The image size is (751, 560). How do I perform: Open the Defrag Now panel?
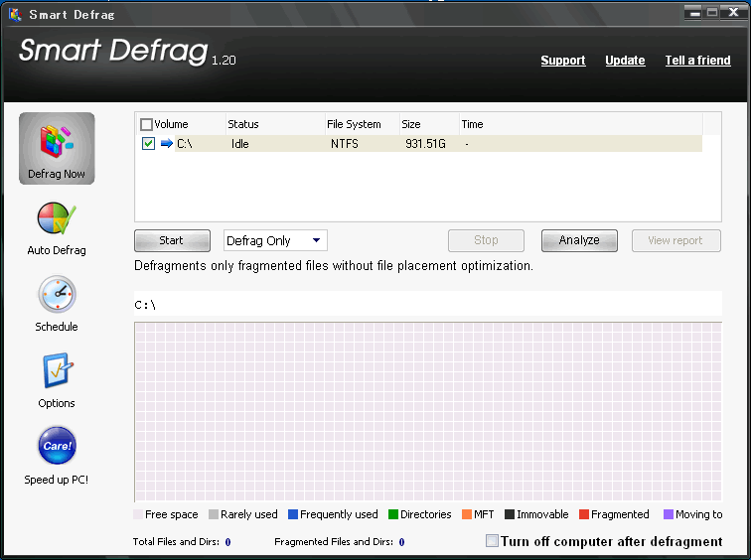tap(57, 148)
